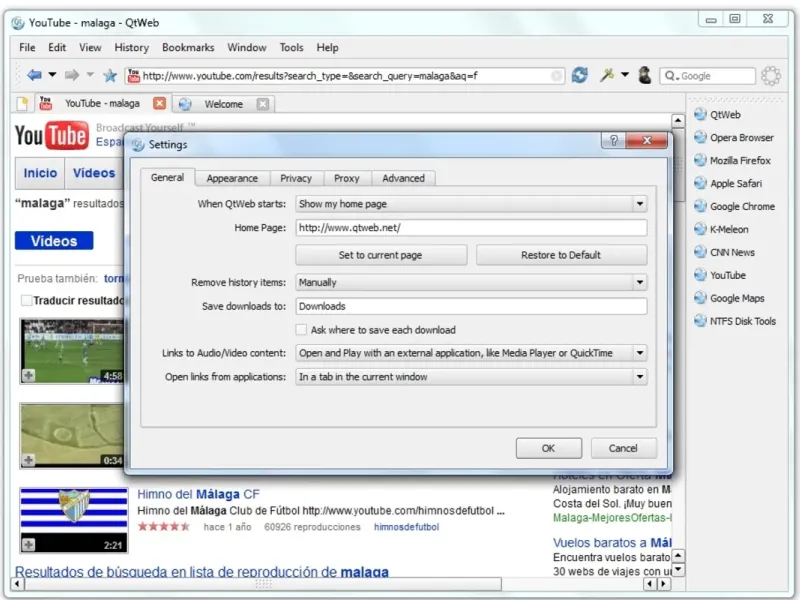
Task: Open the himnosdefutbol uploader link
Action: [x=406, y=527]
